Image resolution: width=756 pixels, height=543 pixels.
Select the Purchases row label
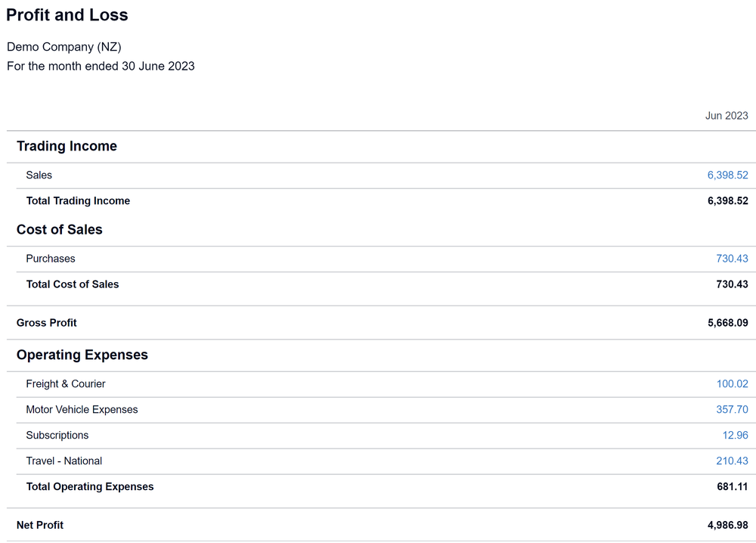[x=51, y=259]
